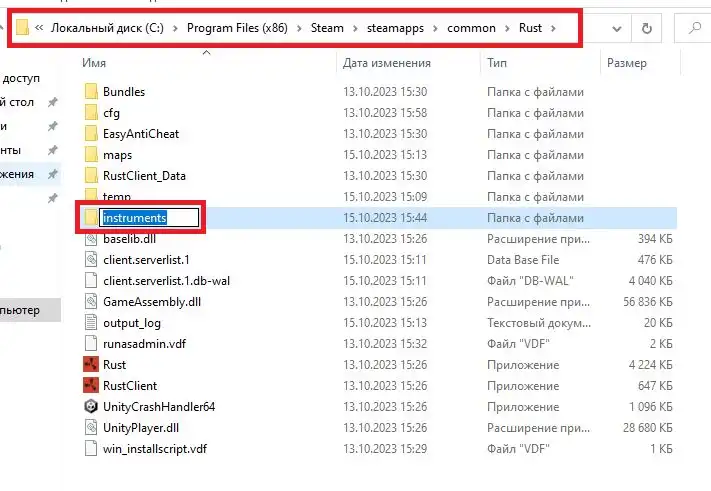Click the RustClient application icon
Viewport: 711px width, 491px height.
(x=91, y=386)
